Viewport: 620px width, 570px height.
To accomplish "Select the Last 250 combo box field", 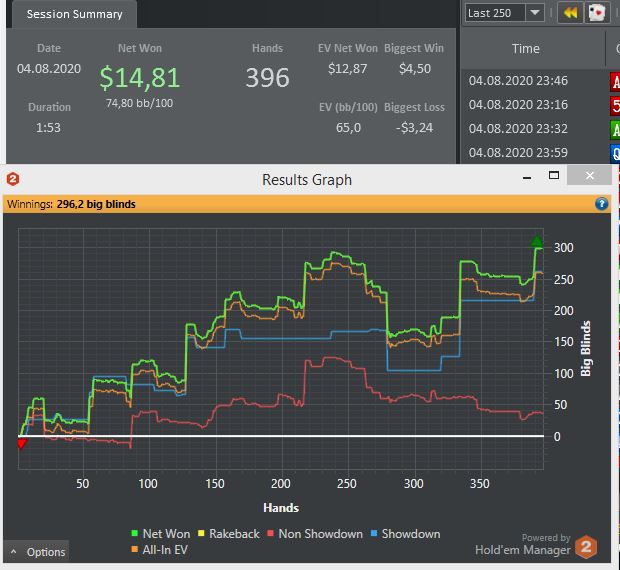I will [x=505, y=13].
